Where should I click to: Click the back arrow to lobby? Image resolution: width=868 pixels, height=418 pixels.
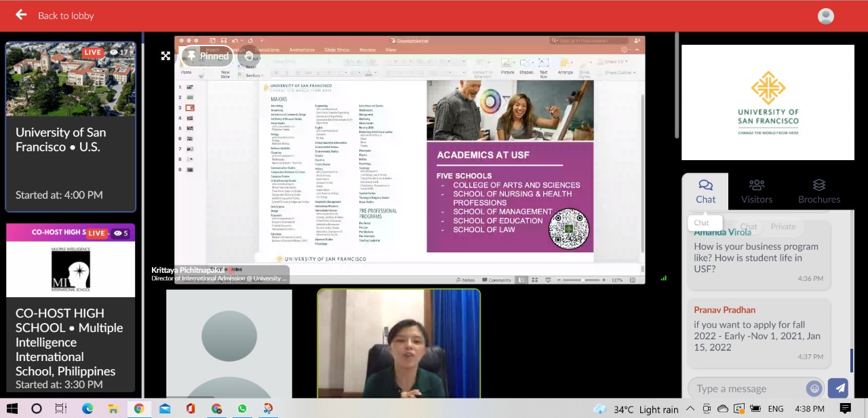pyautogui.click(x=21, y=15)
